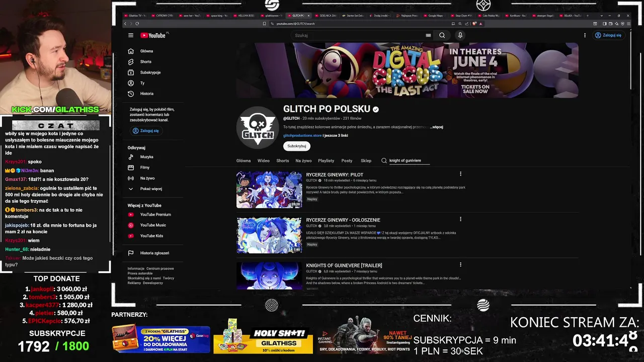Click the Prawa autorskie footer link

point(140,274)
